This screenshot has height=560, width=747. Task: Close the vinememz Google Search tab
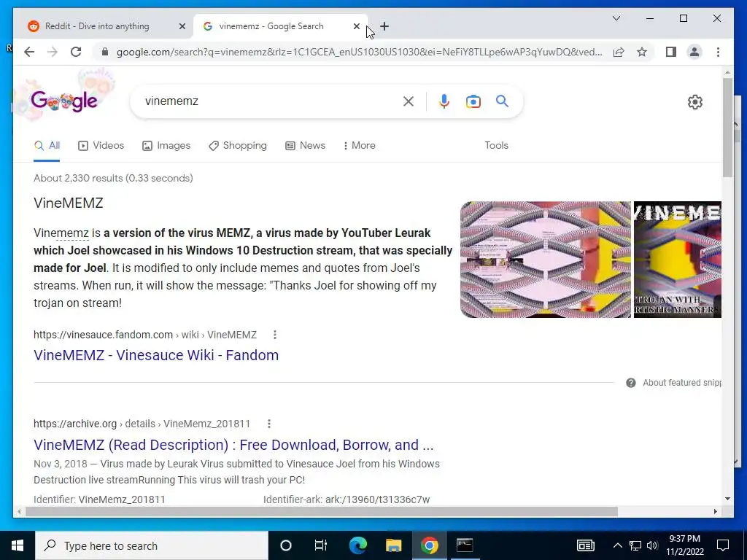[356, 26]
